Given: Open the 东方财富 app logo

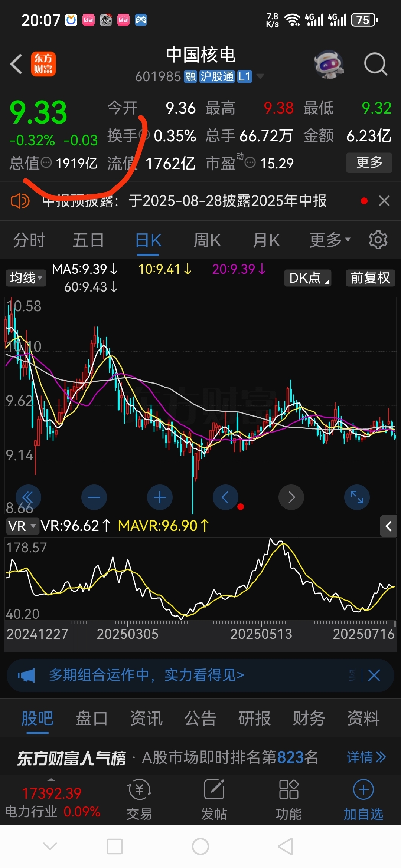Looking at the screenshot, I should [43, 64].
